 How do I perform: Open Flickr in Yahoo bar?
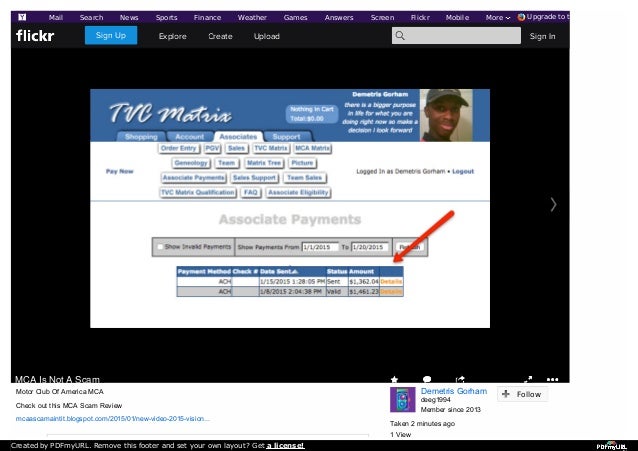pos(420,18)
